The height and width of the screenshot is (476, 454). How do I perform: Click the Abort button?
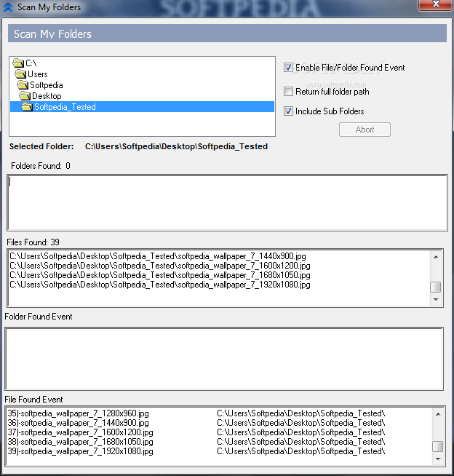click(365, 130)
